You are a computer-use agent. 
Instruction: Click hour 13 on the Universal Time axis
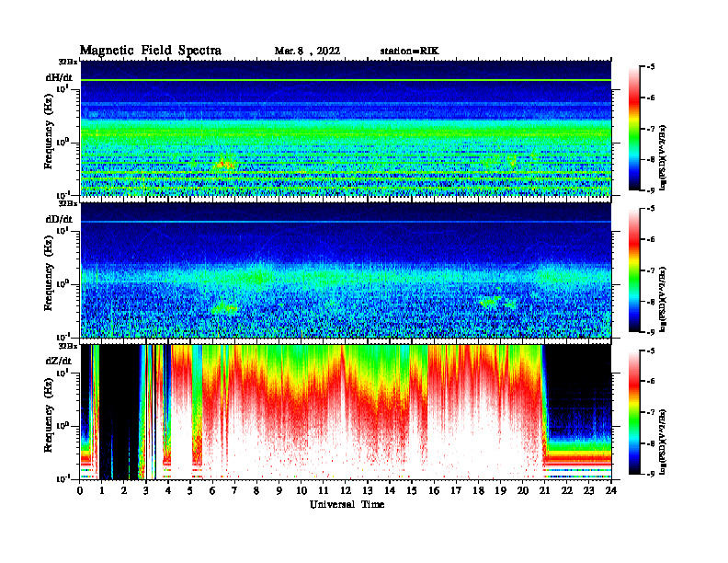368,490
